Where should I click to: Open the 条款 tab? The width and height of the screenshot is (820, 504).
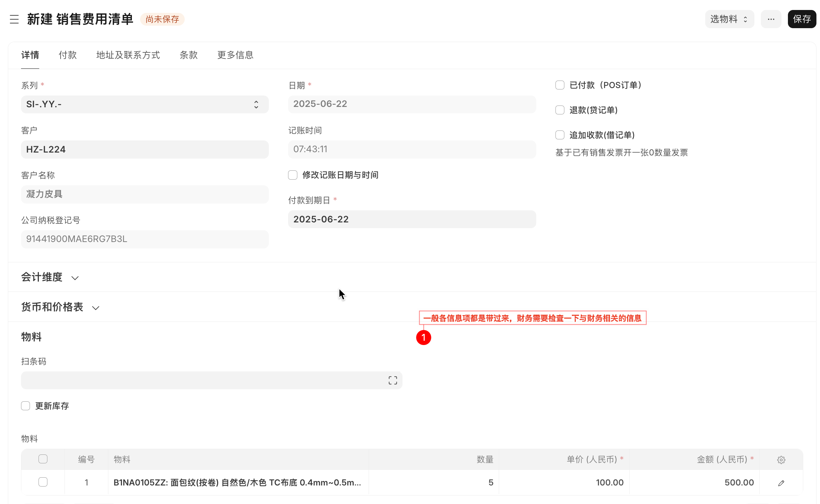[189, 55]
